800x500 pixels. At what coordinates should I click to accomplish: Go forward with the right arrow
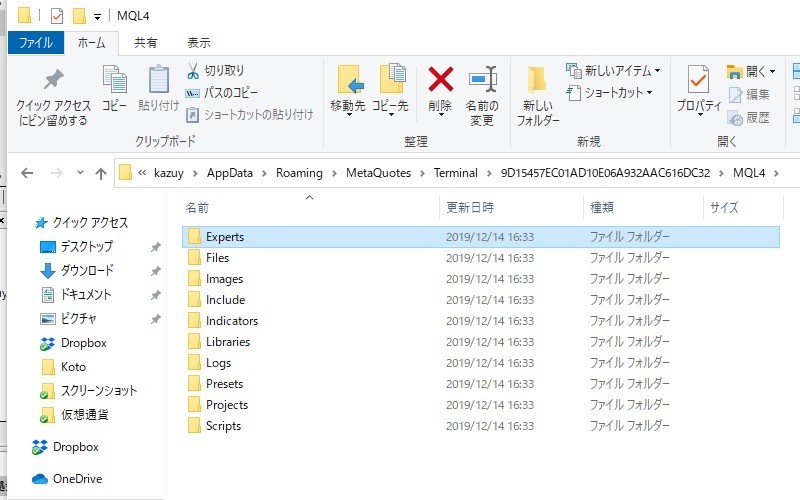57,173
